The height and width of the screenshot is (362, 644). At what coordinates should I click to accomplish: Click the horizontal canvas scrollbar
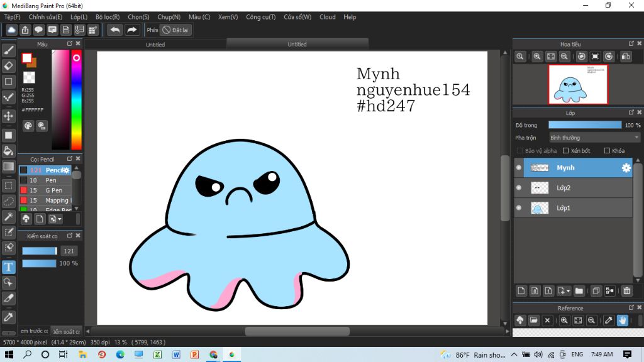tap(297, 331)
